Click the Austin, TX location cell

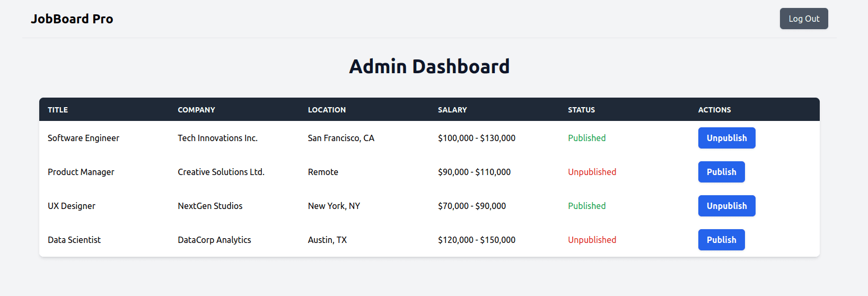tap(327, 240)
